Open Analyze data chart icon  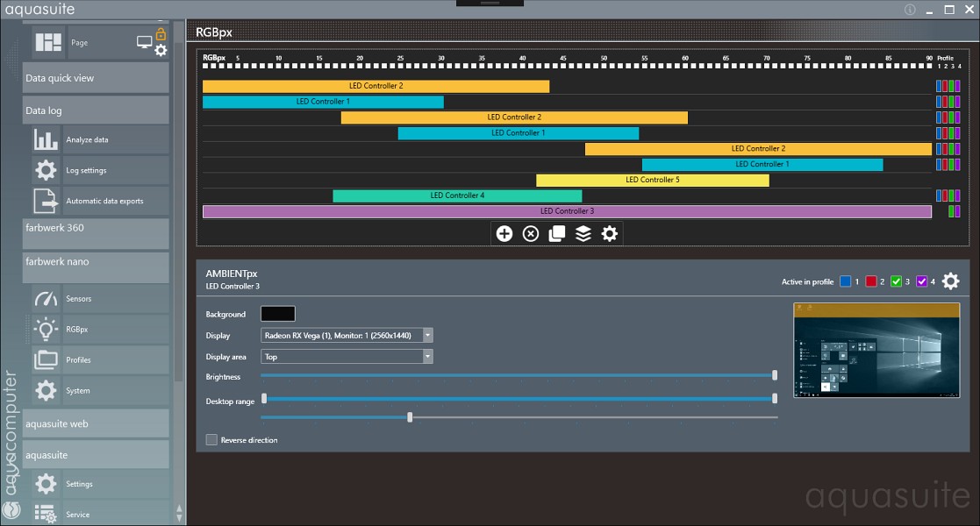point(46,140)
